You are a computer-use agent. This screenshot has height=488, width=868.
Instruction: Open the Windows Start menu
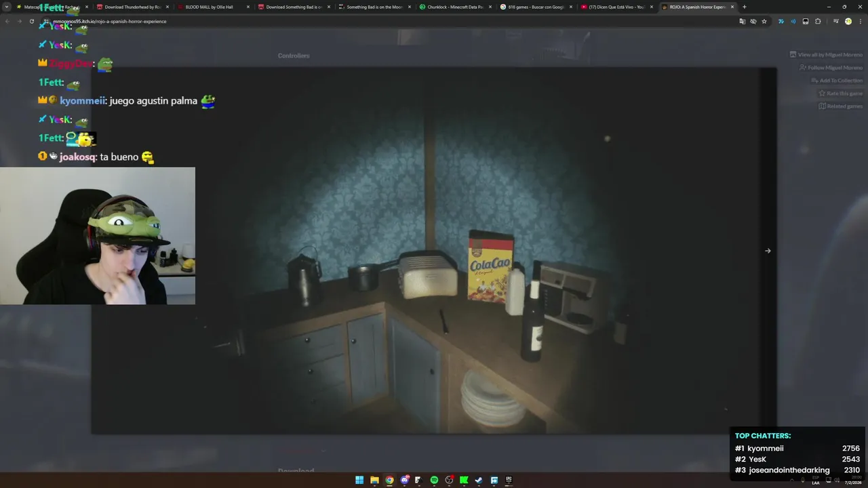coord(359,480)
